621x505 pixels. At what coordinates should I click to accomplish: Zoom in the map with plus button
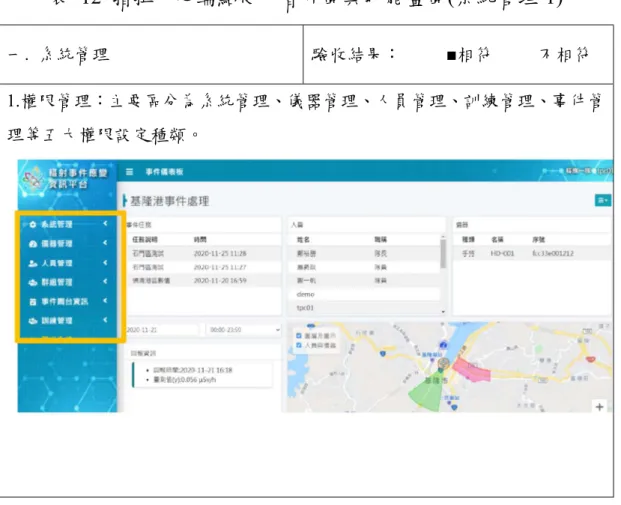click(x=599, y=407)
